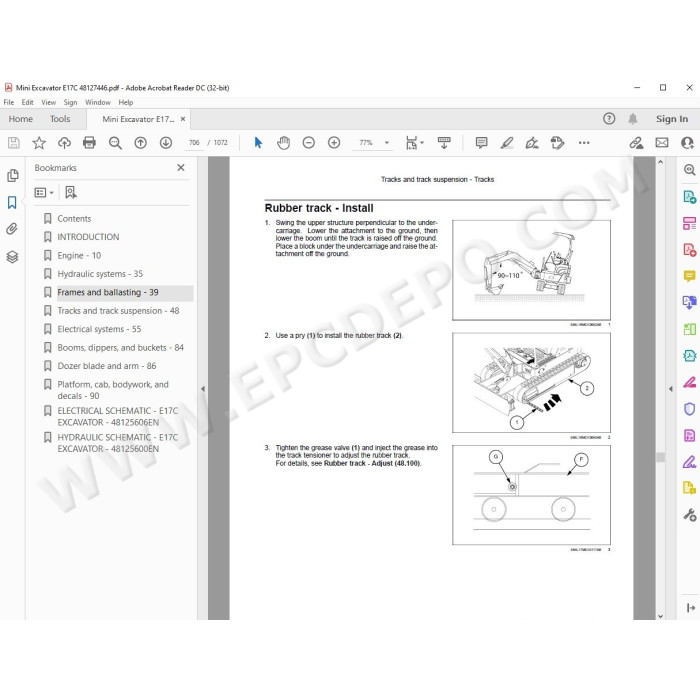Open the Contents bookmark
The width and height of the screenshot is (700, 700).
tap(74, 219)
